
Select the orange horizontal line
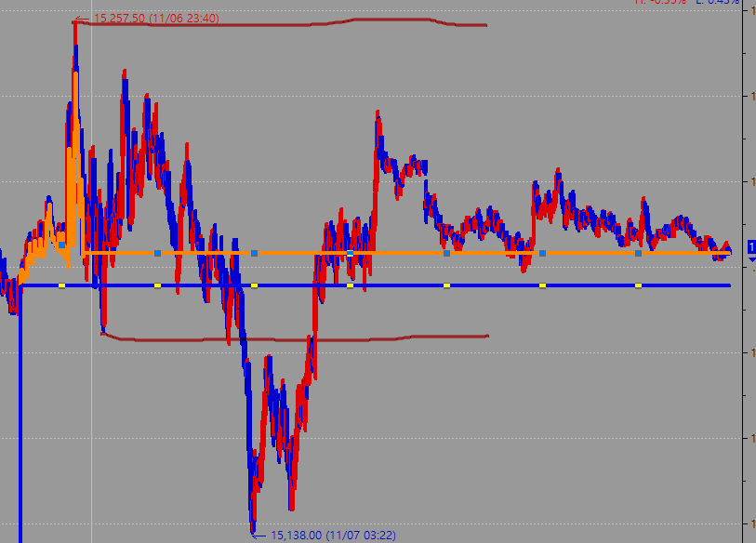pyautogui.click(x=400, y=253)
